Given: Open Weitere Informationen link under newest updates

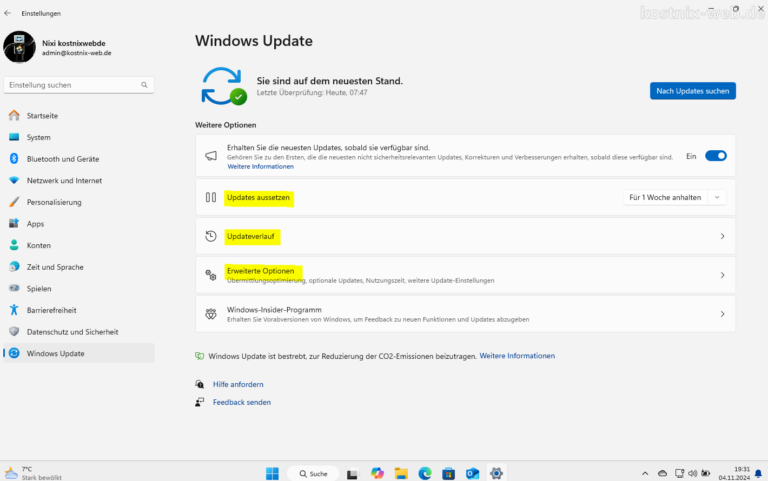Looking at the screenshot, I should click(x=260, y=167).
